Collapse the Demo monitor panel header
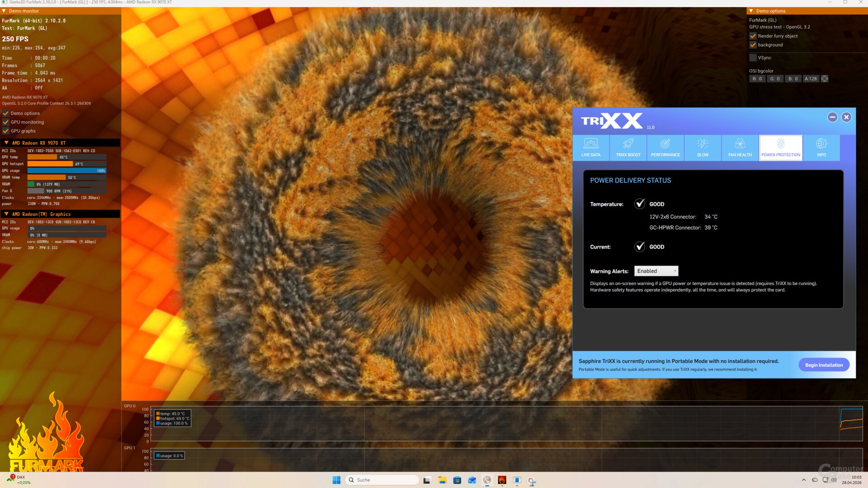 [x=4, y=11]
